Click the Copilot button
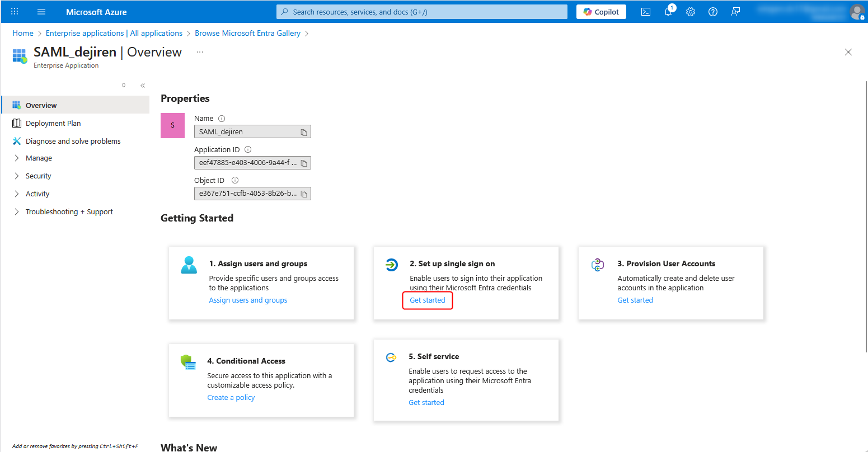Image resolution: width=868 pixels, height=452 pixels. click(x=601, y=12)
